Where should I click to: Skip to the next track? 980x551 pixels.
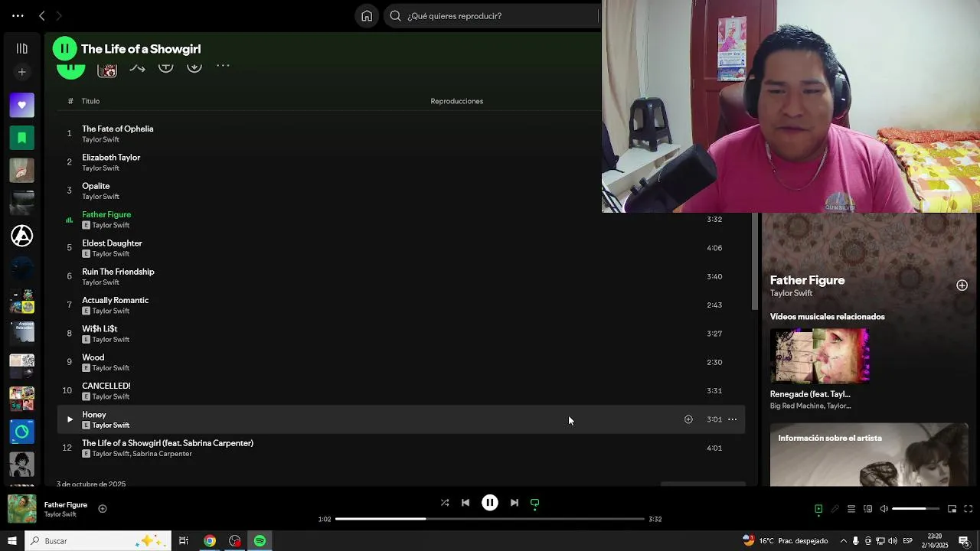click(x=514, y=503)
